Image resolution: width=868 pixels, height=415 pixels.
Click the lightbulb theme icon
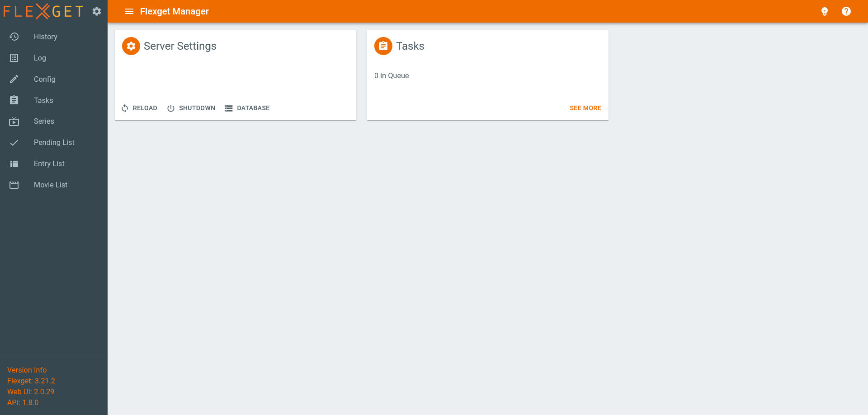(x=825, y=11)
